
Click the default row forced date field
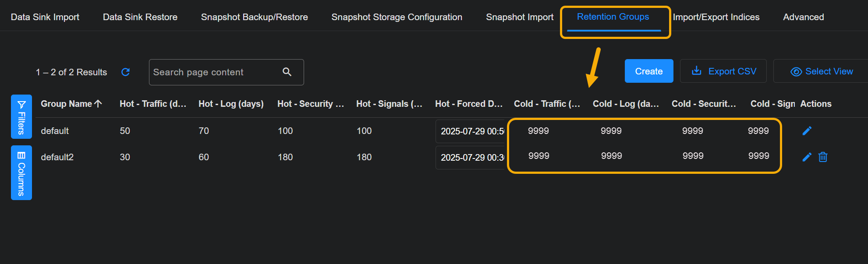pyautogui.click(x=471, y=131)
